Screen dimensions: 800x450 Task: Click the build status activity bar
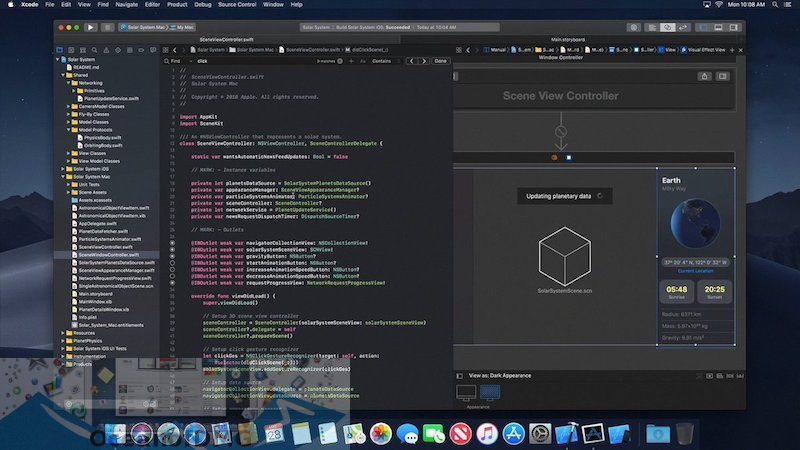399,27
